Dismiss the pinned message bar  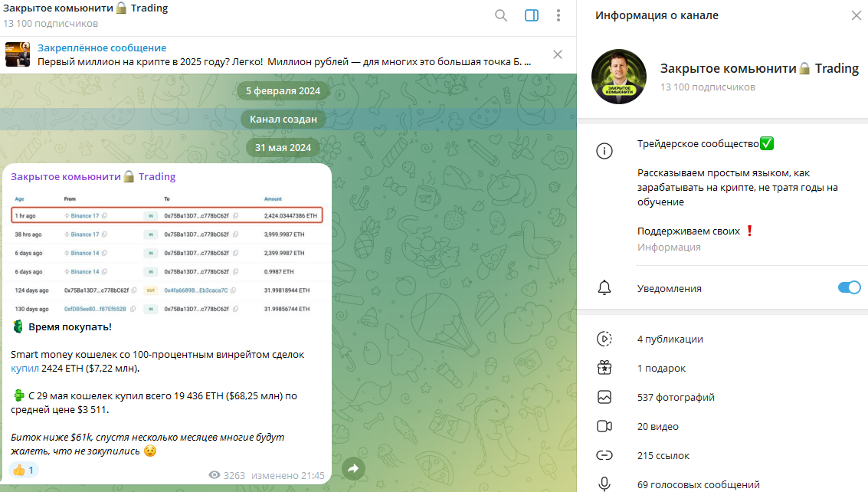tap(558, 54)
